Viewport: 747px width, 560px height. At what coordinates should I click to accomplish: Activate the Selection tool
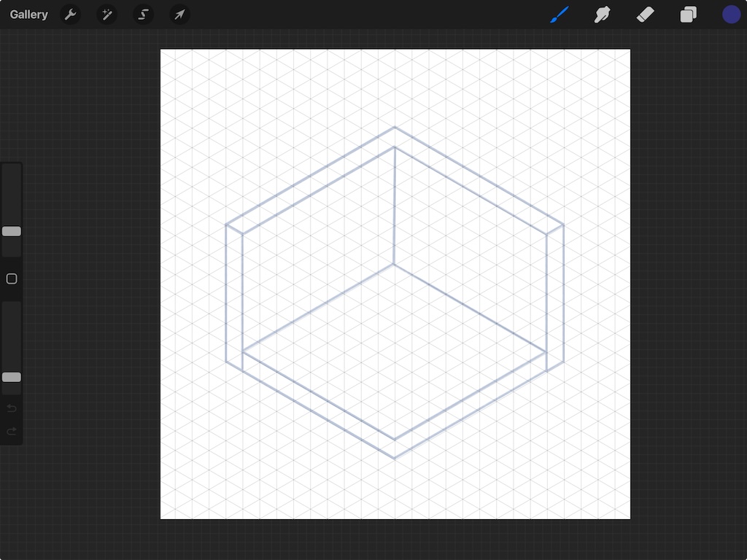click(144, 15)
